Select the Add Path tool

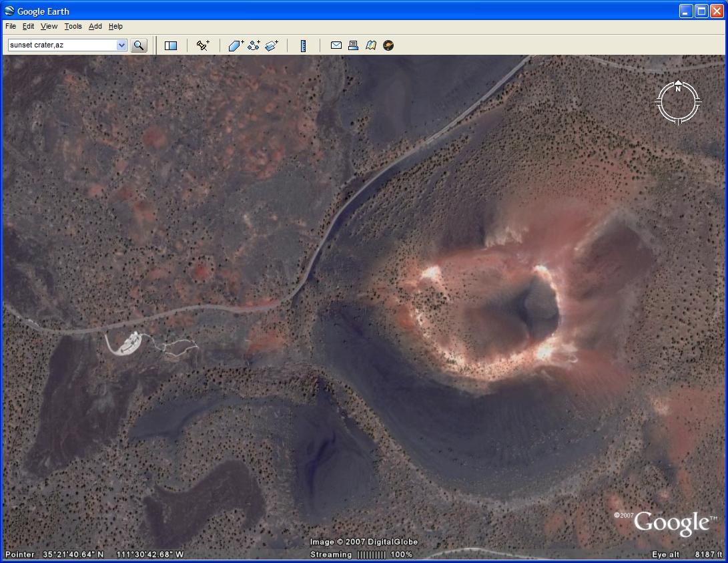[254, 45]
